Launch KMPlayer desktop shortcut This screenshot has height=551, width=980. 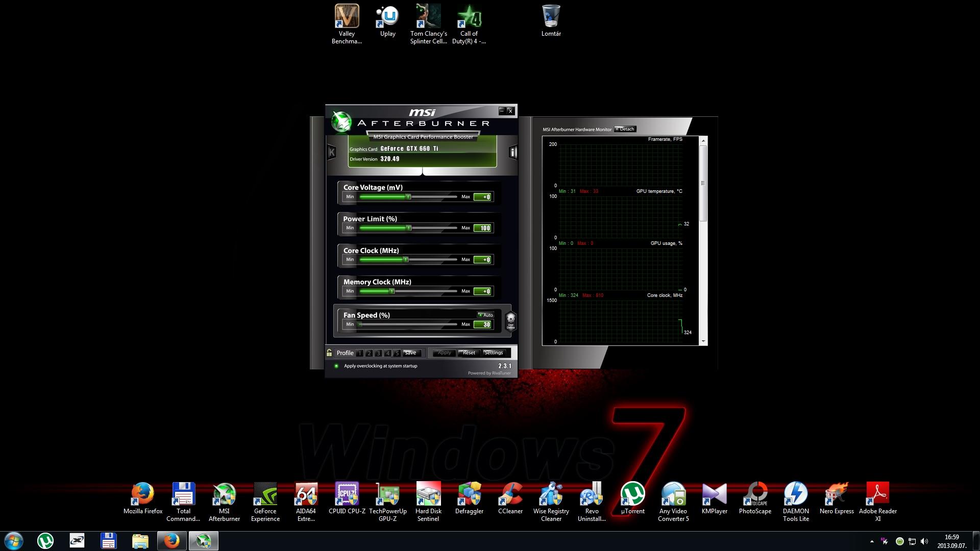click(714, 498)
